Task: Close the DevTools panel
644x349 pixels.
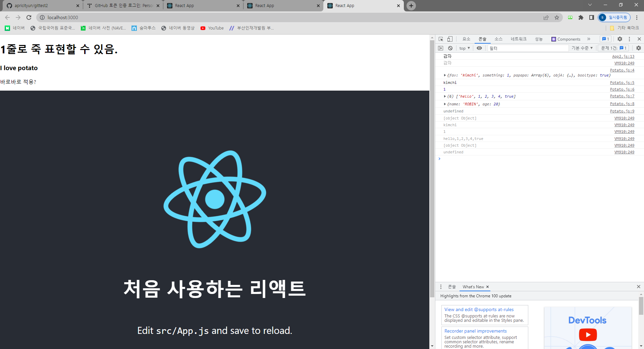Action: point(639,39)
